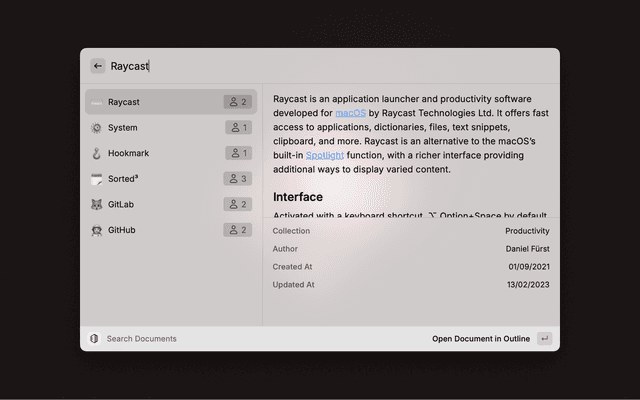Image resolution: width=640 pixels, height=400 pixels.
Task: Click the Outline extension icon in footer
Action: click(94, 339)
